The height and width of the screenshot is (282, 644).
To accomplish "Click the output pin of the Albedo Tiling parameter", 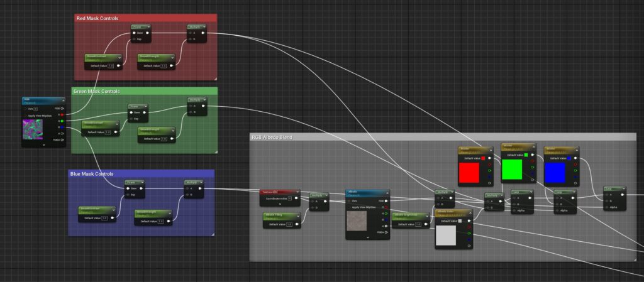I will pyautogui.click(x=297, y=224).
